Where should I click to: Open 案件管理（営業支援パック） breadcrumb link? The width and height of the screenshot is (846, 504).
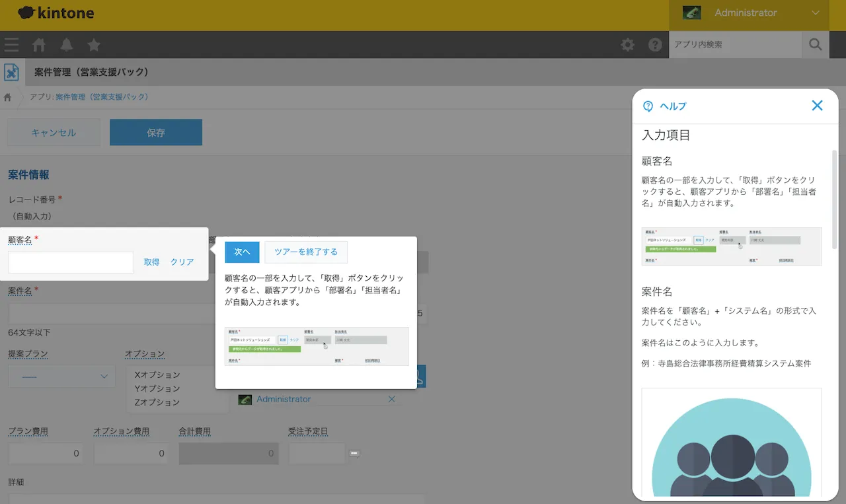pos(102,96)
